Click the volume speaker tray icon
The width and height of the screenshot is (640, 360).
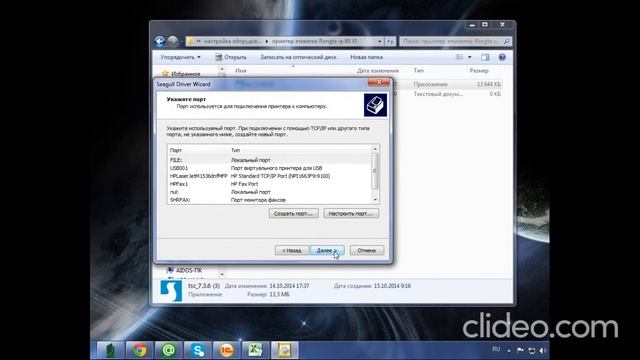coord(542,350)
